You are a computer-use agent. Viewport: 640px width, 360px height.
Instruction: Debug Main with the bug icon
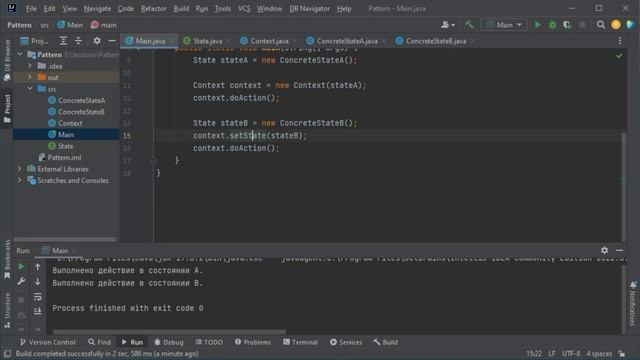pyautogui.click(x=552, y=25)
